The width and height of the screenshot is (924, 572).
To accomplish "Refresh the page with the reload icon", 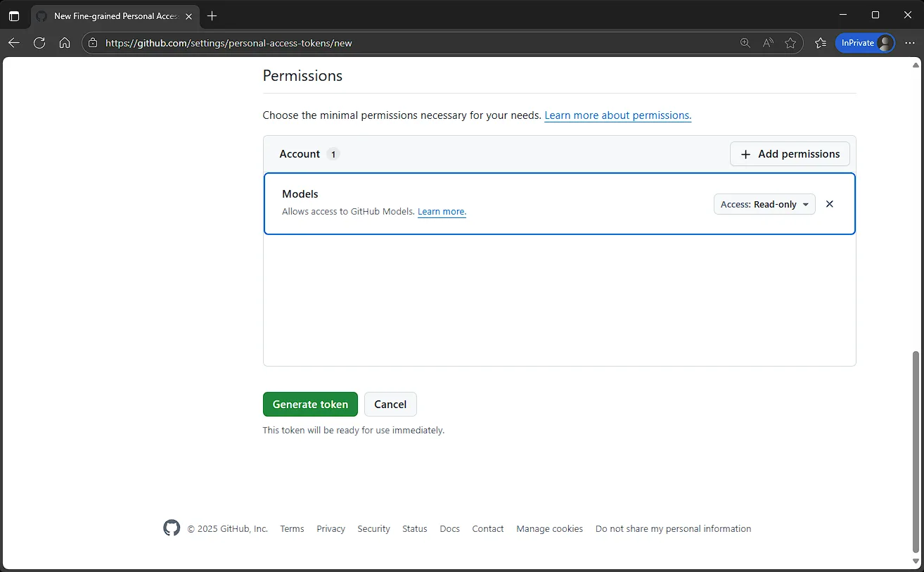I will point(39,43).
